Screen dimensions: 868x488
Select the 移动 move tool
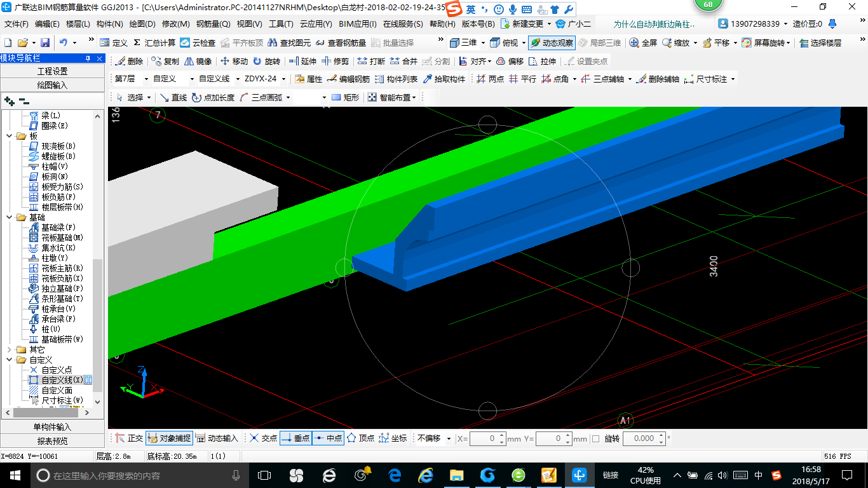point(234,61)
